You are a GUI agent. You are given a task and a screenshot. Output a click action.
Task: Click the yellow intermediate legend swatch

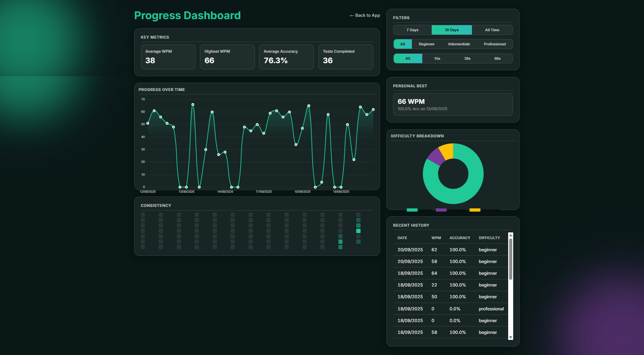click(475, 210)
